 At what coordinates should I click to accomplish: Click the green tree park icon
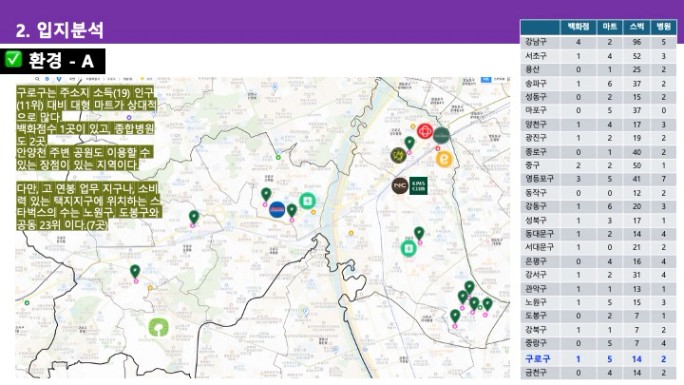tap(158, 327)
